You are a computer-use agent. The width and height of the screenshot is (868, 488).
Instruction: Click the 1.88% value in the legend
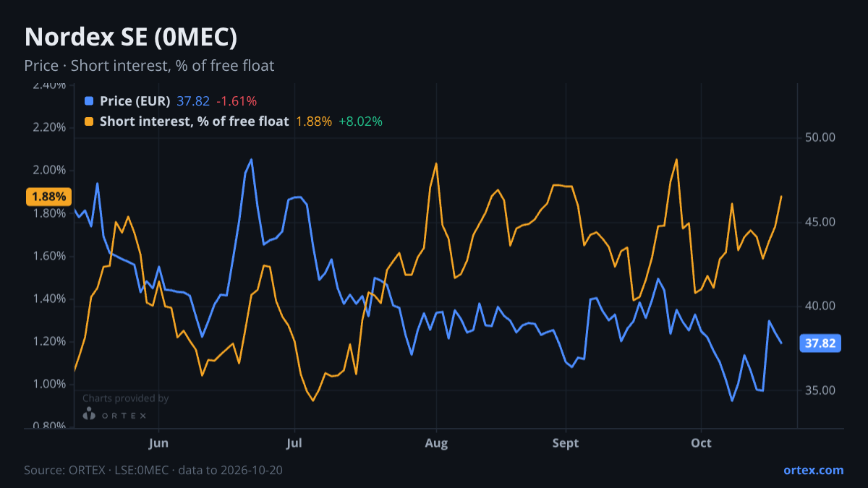pos(314,121)
